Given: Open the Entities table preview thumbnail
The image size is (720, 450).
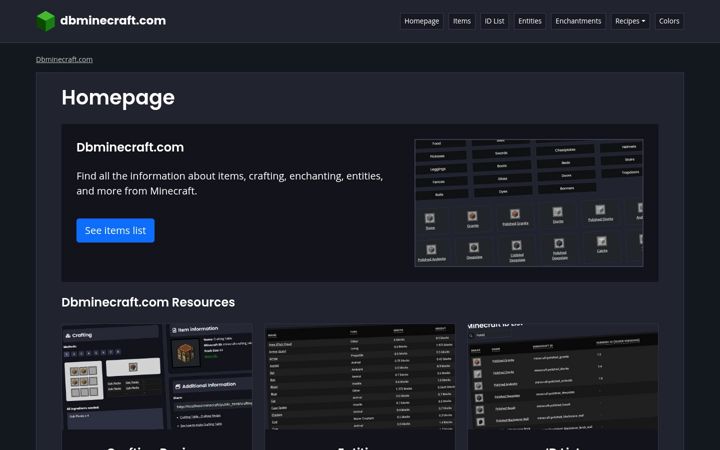Looking at the screenshot, I should (360, 377).
